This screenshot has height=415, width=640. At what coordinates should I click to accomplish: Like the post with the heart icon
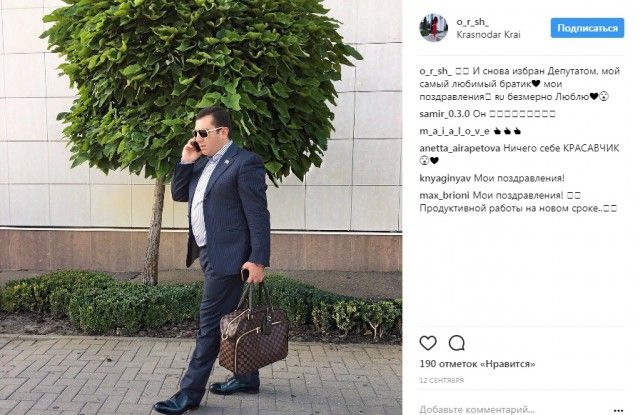point(428,343)
